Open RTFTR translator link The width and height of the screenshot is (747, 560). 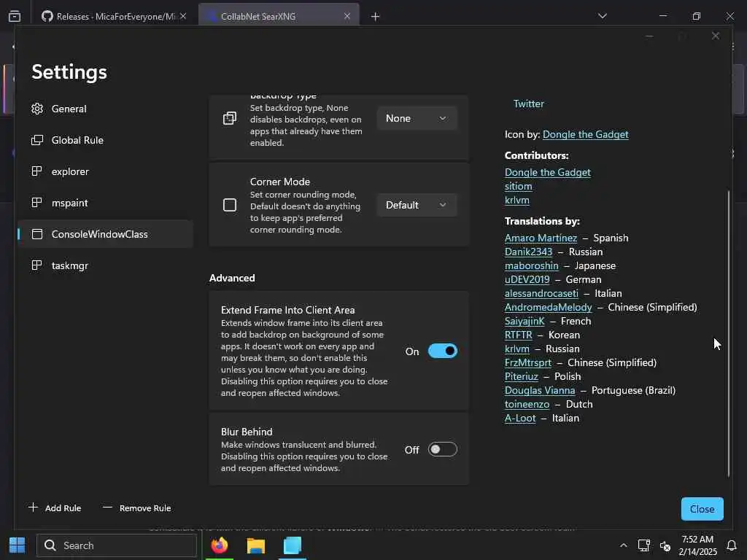coord(519,335)
